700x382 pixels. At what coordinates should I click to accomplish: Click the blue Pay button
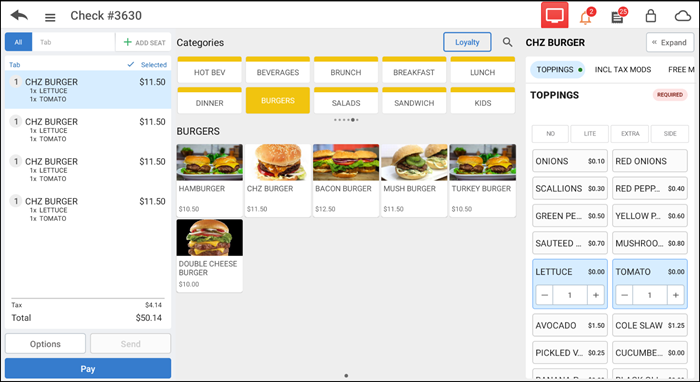(88, 369)
